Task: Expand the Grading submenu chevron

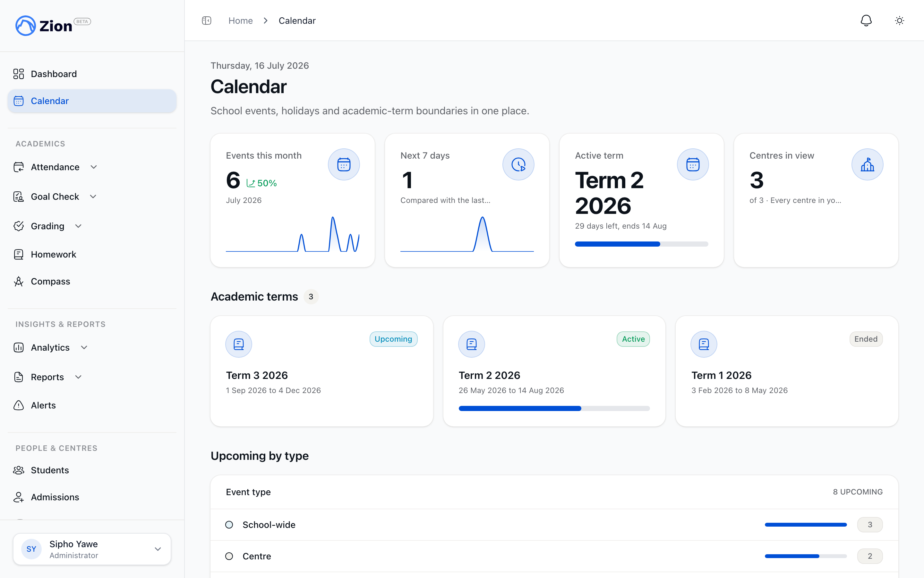Action: (x=78, y=226)
